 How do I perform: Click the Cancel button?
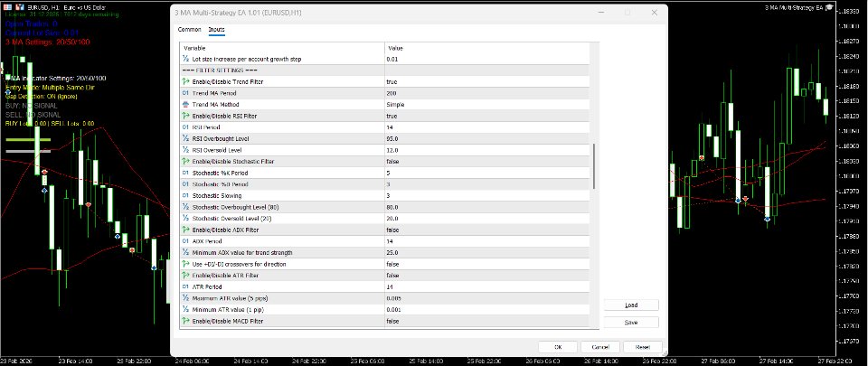(600, 347)
